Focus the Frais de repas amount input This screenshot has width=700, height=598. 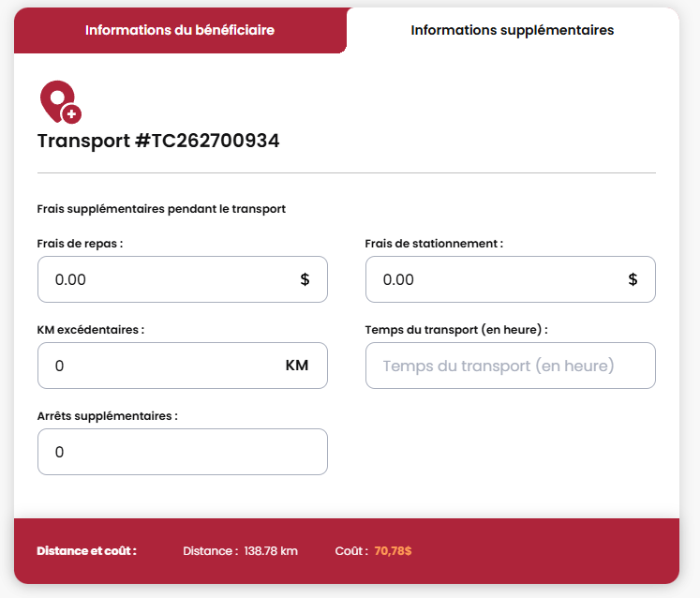[x=164, y=279]
